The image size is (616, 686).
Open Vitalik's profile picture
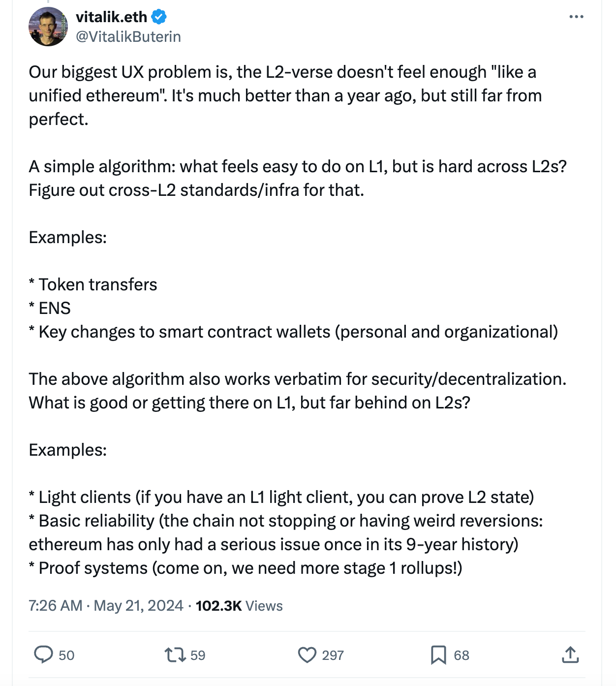[48, 27]
